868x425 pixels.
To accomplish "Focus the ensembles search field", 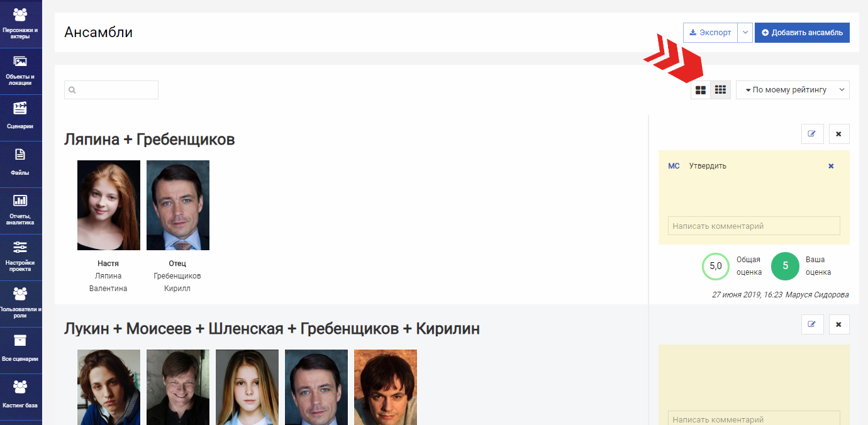I will pyautogui.click(x=111, y=90).
